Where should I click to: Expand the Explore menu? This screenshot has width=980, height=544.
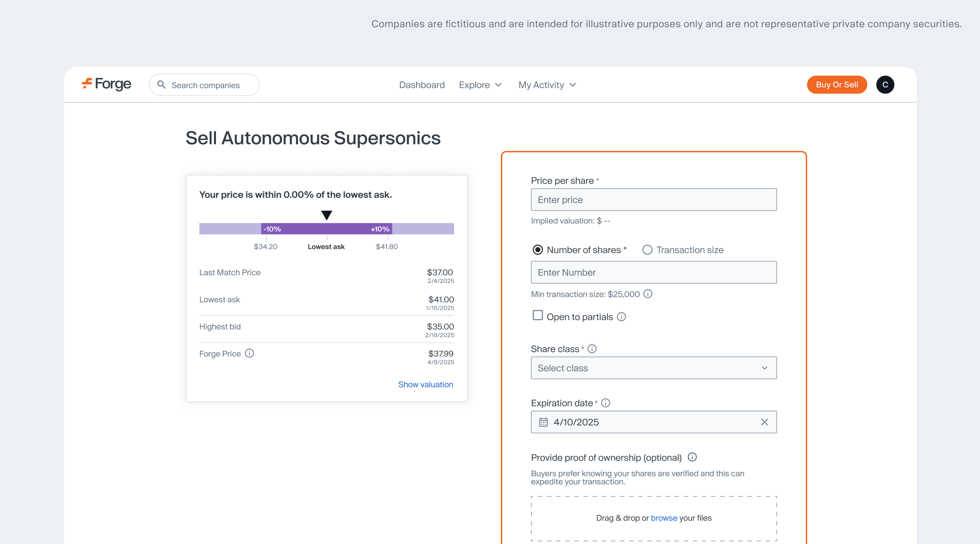tap(480, 85)
